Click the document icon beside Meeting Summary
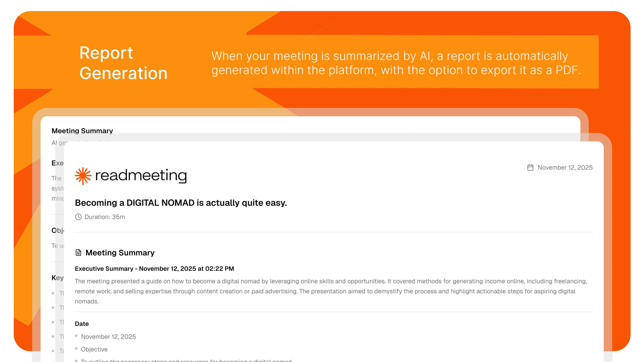The width and height of the screenshot is (644, 362). [x=78, y=253]
